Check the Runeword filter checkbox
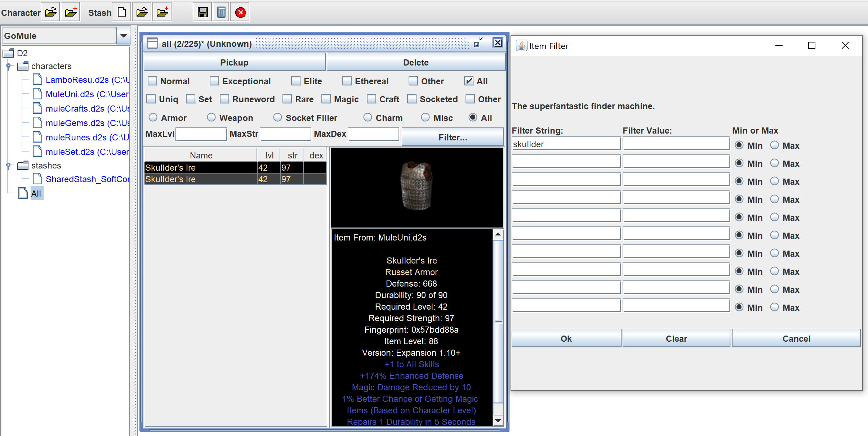868x436 pixels. (224, 99)
